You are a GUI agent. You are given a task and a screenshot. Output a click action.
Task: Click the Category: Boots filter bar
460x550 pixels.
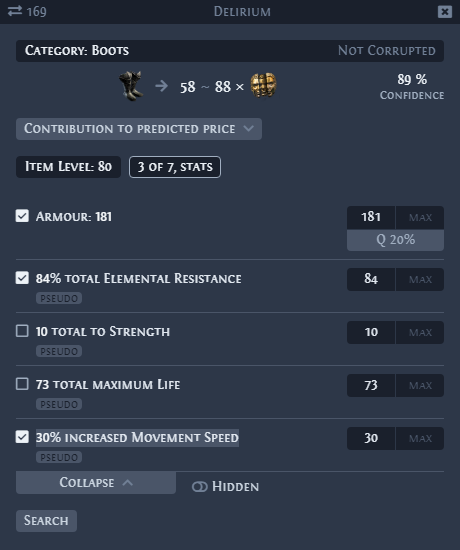(230, 51)
